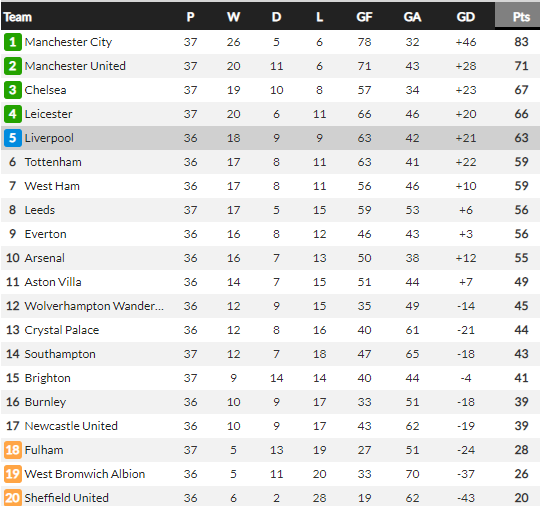Sort by the GF column header
540x506 pixels.
coord(364,17)
